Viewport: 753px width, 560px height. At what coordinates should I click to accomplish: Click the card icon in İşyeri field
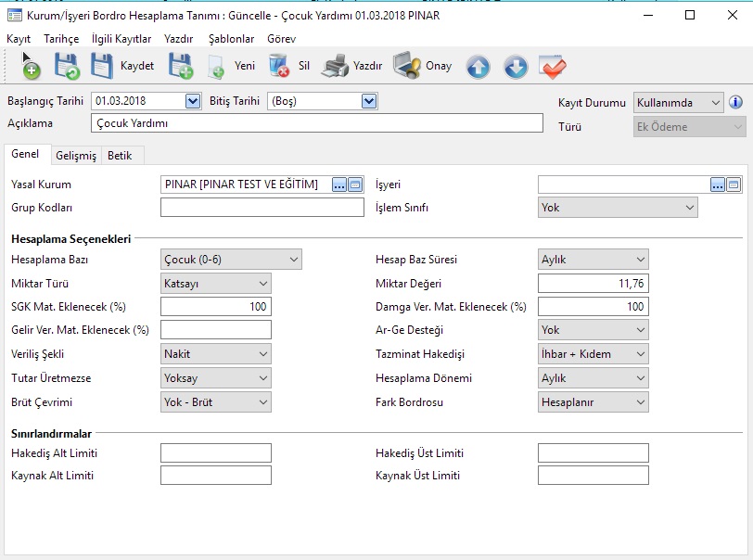734,185
